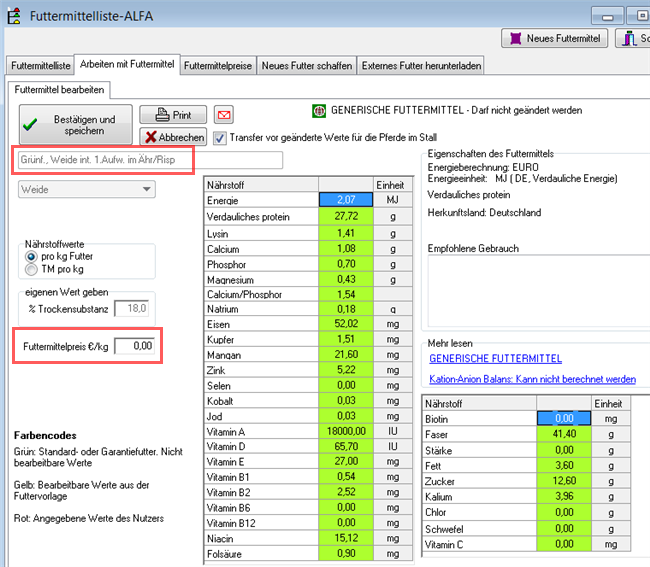Screen dimensions: 650x567
Task: Minimize the Futtermittelliste-ALFA window
Action: (607, 17)
